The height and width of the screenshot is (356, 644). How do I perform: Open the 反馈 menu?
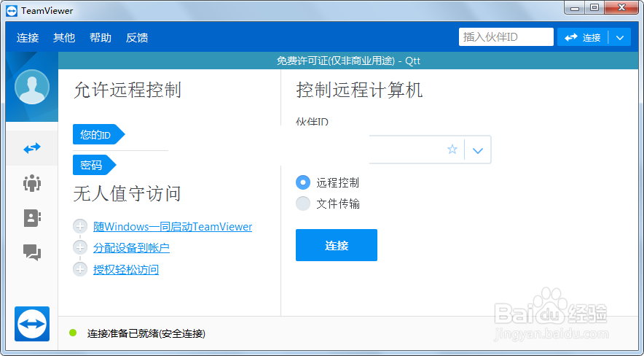[x=137, y=38]
